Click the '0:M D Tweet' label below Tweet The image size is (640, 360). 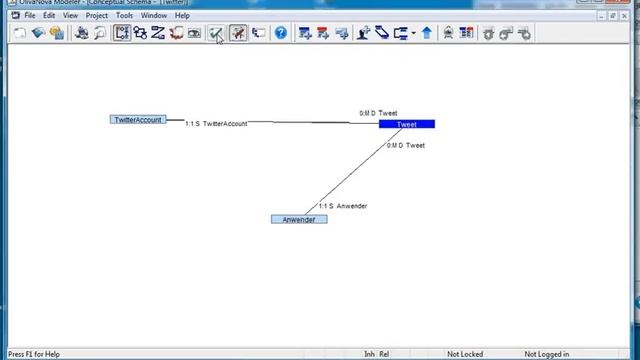coord(406,145)
